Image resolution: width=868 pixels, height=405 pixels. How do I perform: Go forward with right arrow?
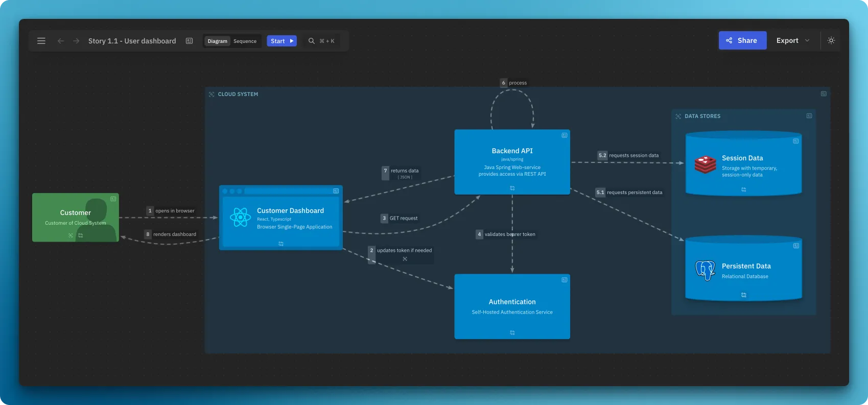tap(76, 41)
